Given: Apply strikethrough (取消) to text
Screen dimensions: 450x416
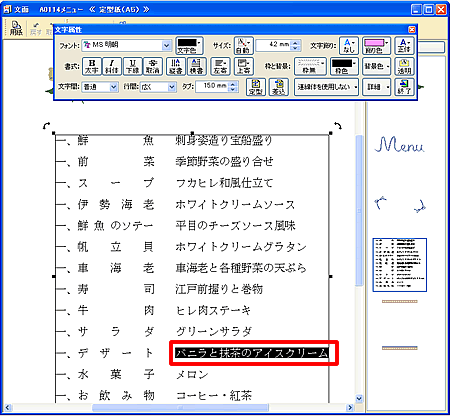Looking at the screenshot, I should tap(153, 66).
